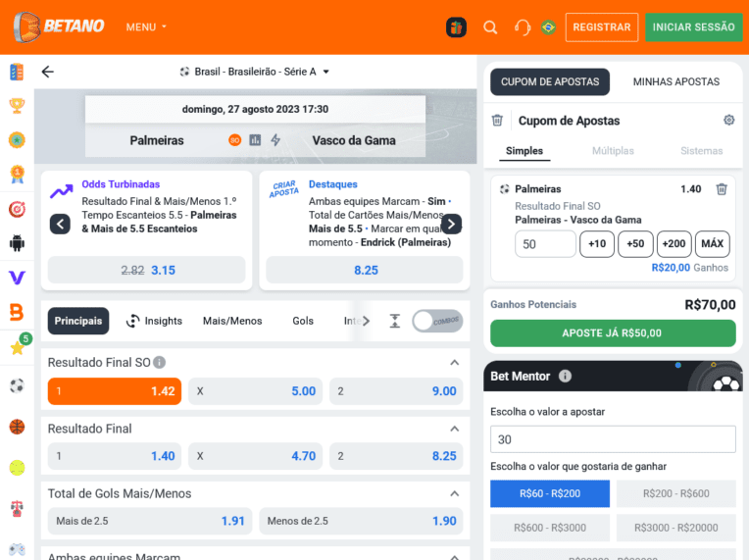Open the Mais/Menos tab
The height and width of the screenshot is (560, 749).
coord(232,321)
